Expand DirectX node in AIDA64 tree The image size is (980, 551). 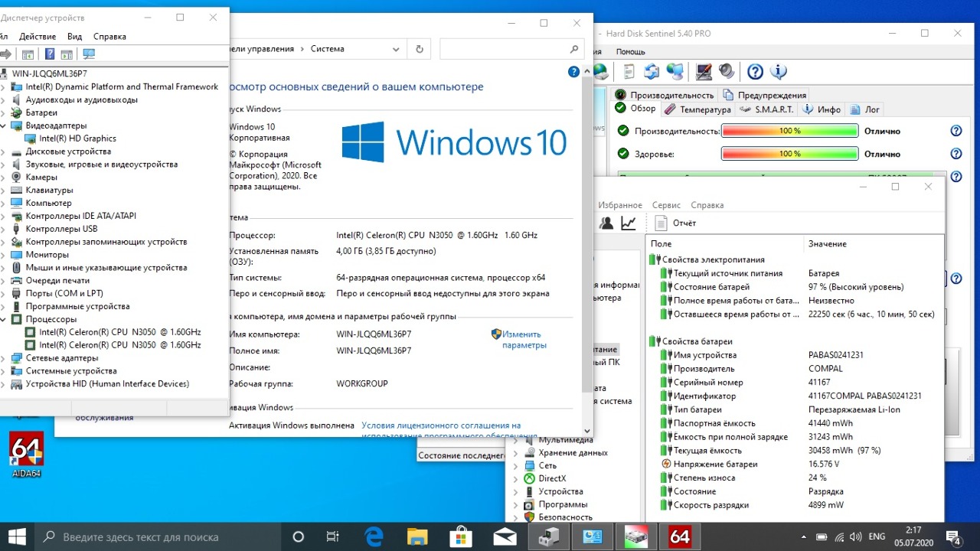(515, 478)
